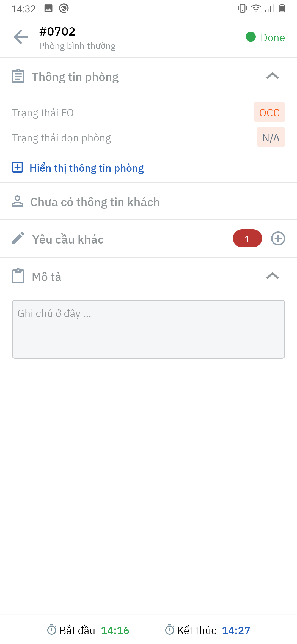Tap the OCC status badge
The image size is (297, 644).
pos(269,112)
